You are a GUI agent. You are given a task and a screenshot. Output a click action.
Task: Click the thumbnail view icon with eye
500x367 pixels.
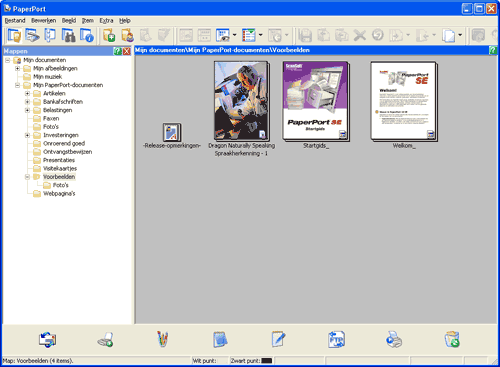click(223, 35)
